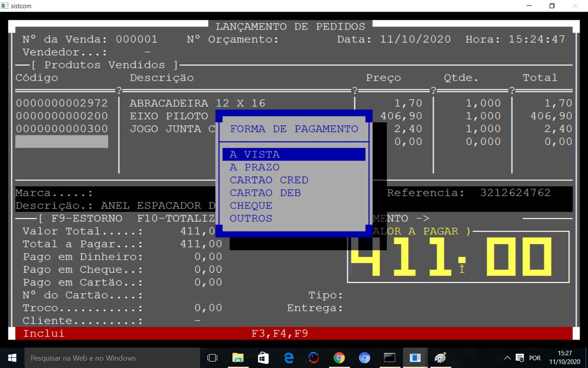Viewport: 588px width, 368px height.
Task: Click product code 0000000000300
Action: 62,129
